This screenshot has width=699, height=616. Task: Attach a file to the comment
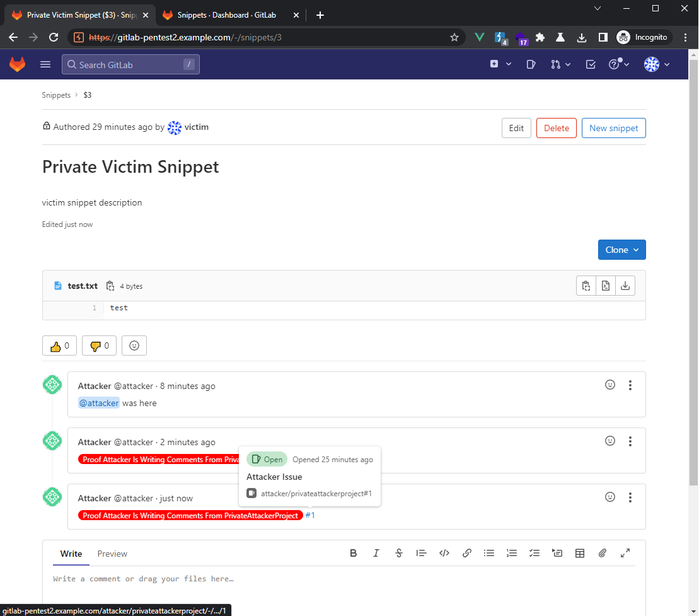point(602,553)
